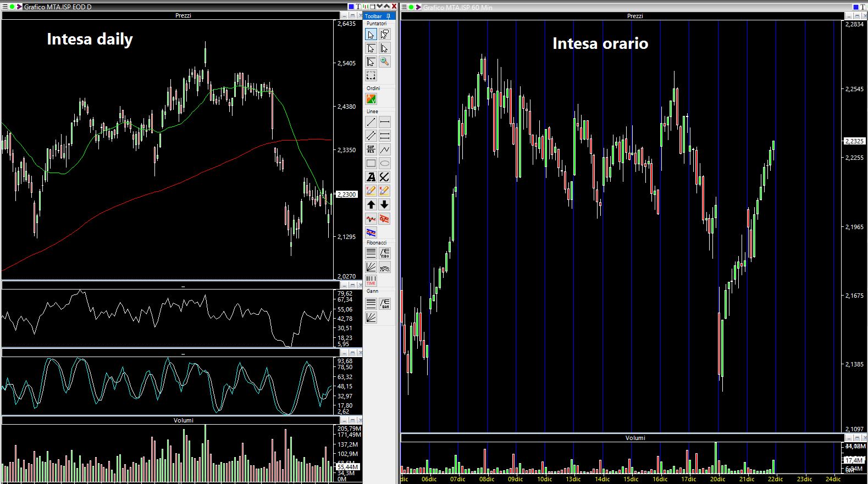The width and height of the screenshot is (868, 484).
Task: Expand daily chart with up chevron
Action: 386,7
